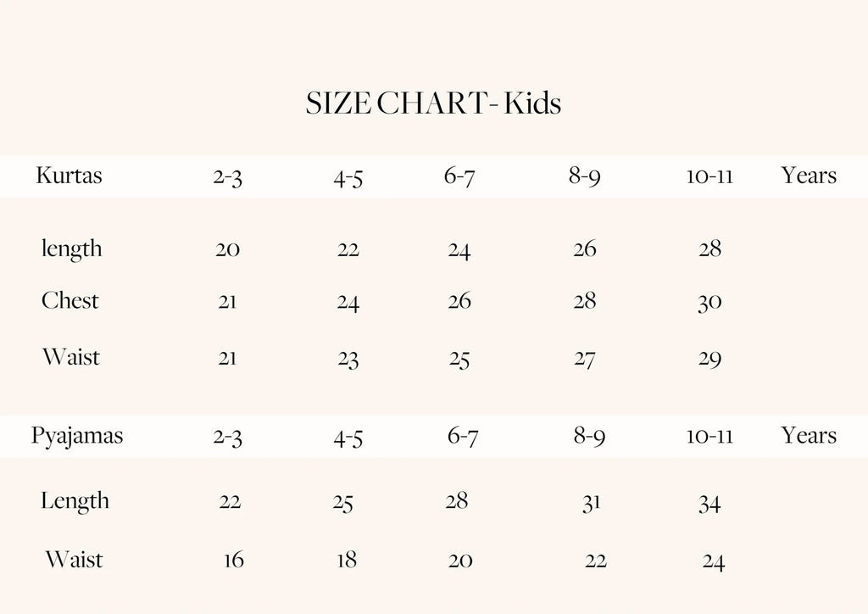Select Pyajamas length value 34 for 10-11
Viewport: 868px width, 614px height.
pos(709,504)
